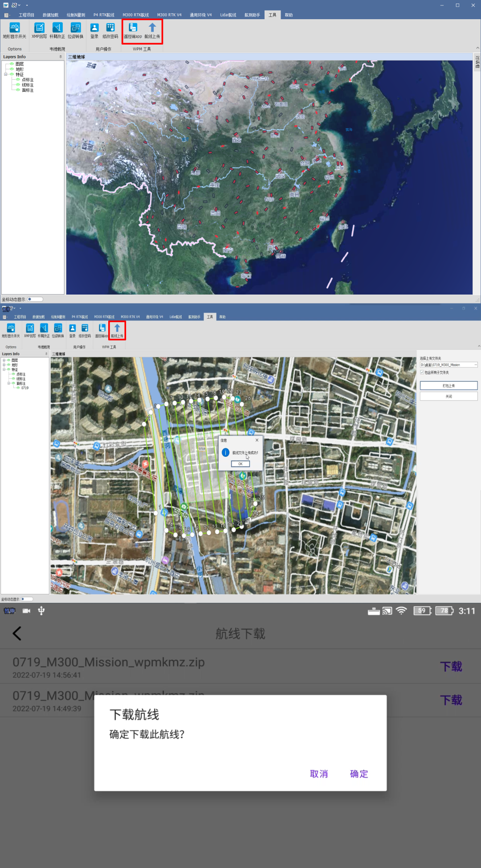Open folder browse button beside upload path
This screenshot has height=868, width=481.
point(475,365)
